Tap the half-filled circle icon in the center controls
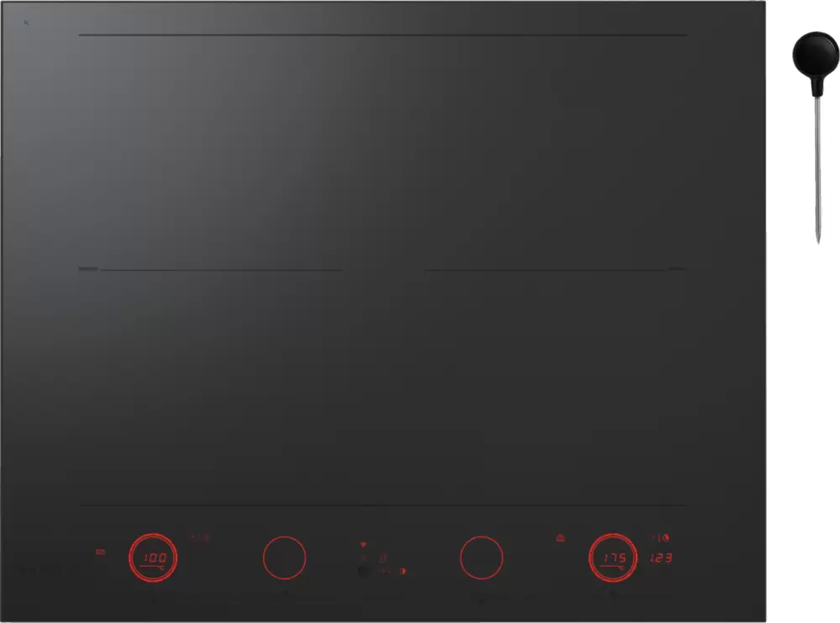 click(403, 571)
